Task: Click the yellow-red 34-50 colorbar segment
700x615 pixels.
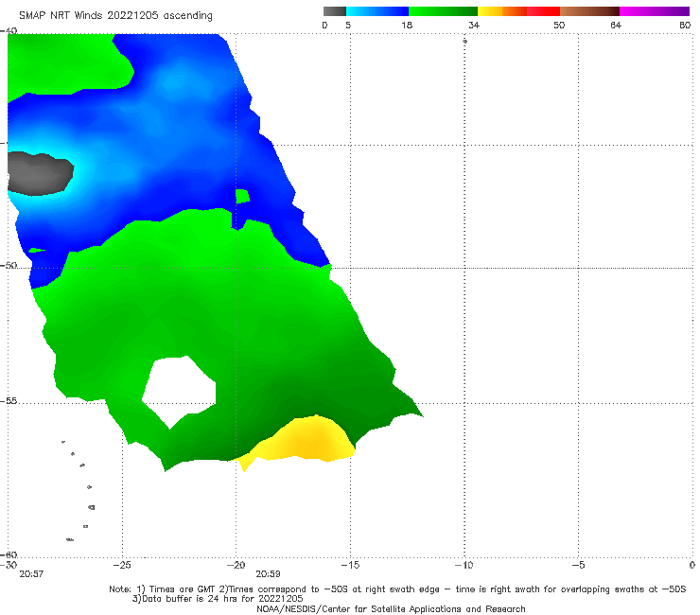Action: tap(518, 11)
